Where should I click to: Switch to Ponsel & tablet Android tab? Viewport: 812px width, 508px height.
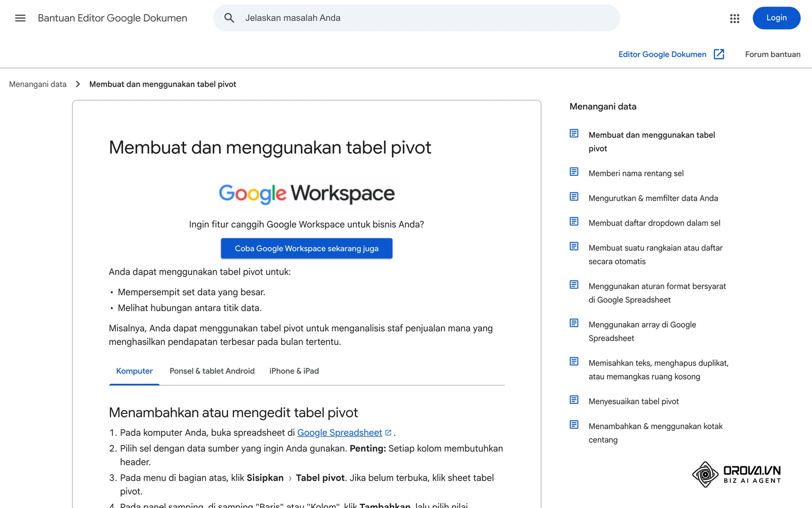[212, 371]
